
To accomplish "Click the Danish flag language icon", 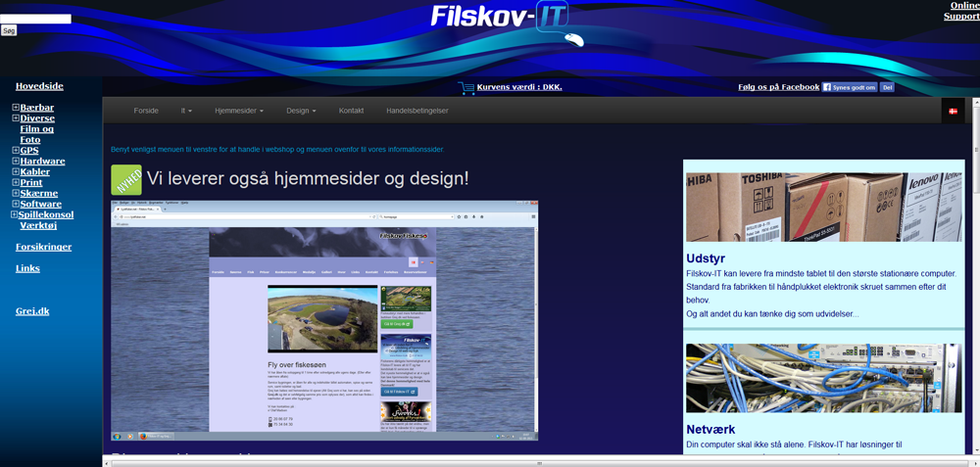I will (x=954, y=112).
